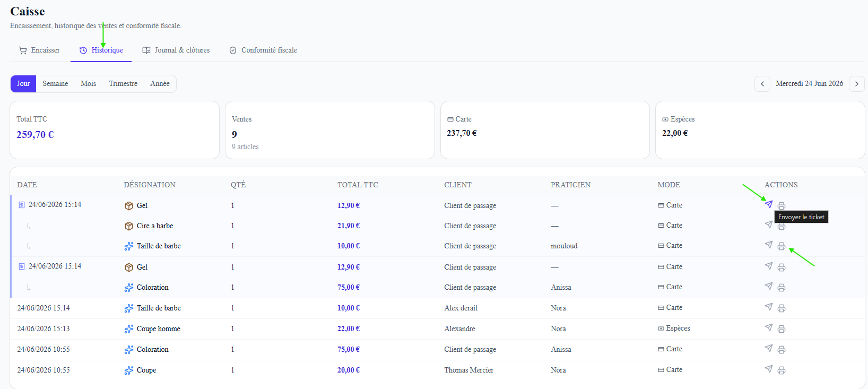This screenshot has height=389, width=868.
Task: Select the Mois period filter
Action: tap(89, 84)
